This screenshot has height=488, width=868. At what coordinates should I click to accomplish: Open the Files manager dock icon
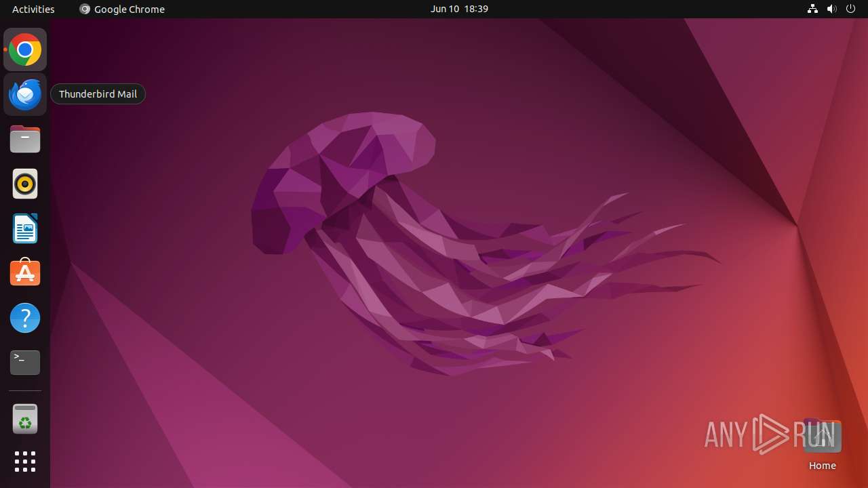pos(25,139)
